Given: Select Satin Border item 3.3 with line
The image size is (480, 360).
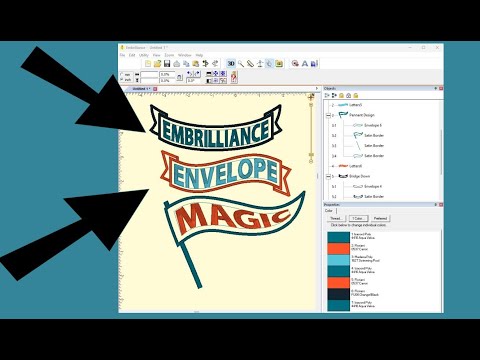Looking at the screenshot, I should pos(374,146).
